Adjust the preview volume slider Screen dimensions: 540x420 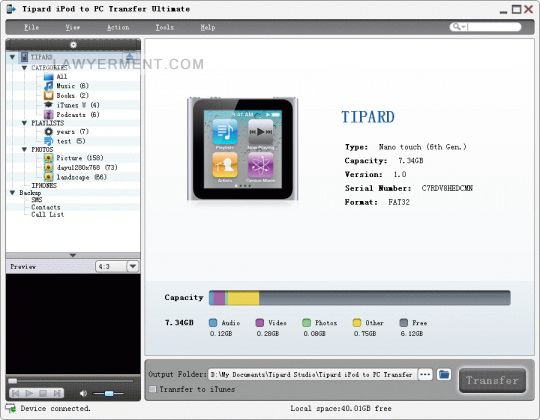tap(109, 393)
